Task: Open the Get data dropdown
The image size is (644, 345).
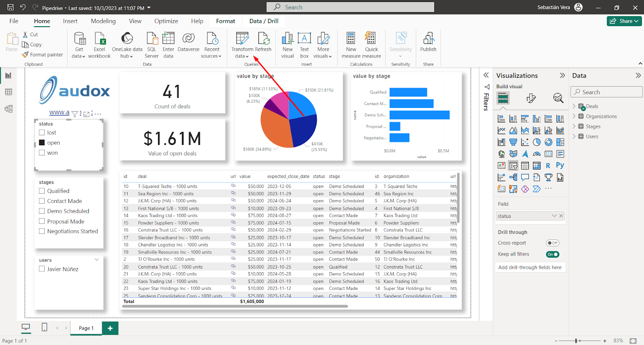Action: pos(79,53)
